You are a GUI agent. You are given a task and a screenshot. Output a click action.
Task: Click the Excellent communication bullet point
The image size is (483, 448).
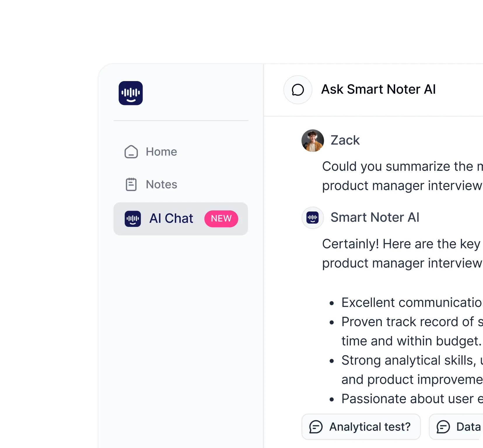412,302
